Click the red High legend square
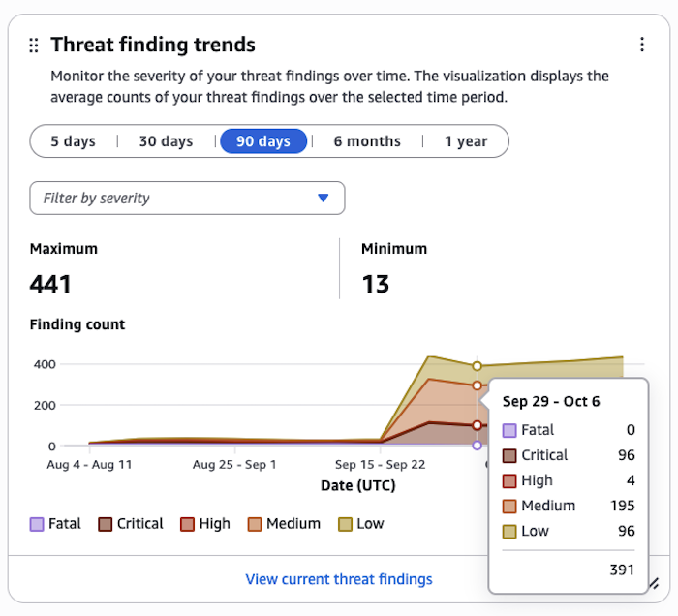Image resolution: width=678 pixels, height=616 pixels. coord(186,524)
